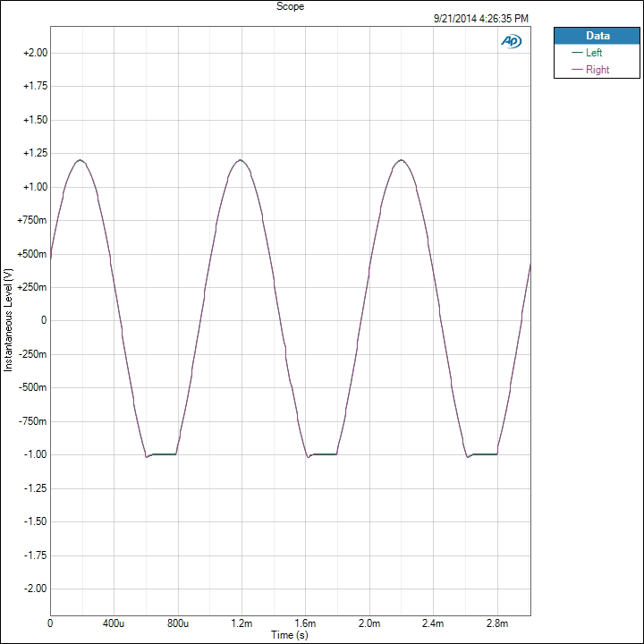This screenshot has width=644, height=644.
Task: Select the Right trace in the legend
Action: (597, 70)
